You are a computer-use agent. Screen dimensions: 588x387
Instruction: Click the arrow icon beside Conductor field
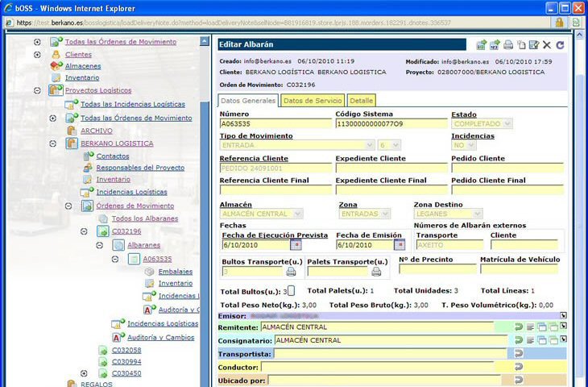click(518, 367)
